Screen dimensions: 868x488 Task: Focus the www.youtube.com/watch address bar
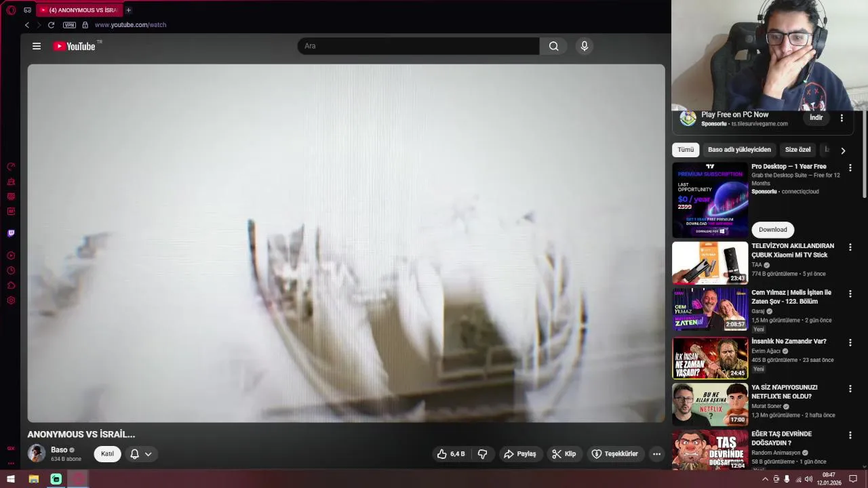130,25
